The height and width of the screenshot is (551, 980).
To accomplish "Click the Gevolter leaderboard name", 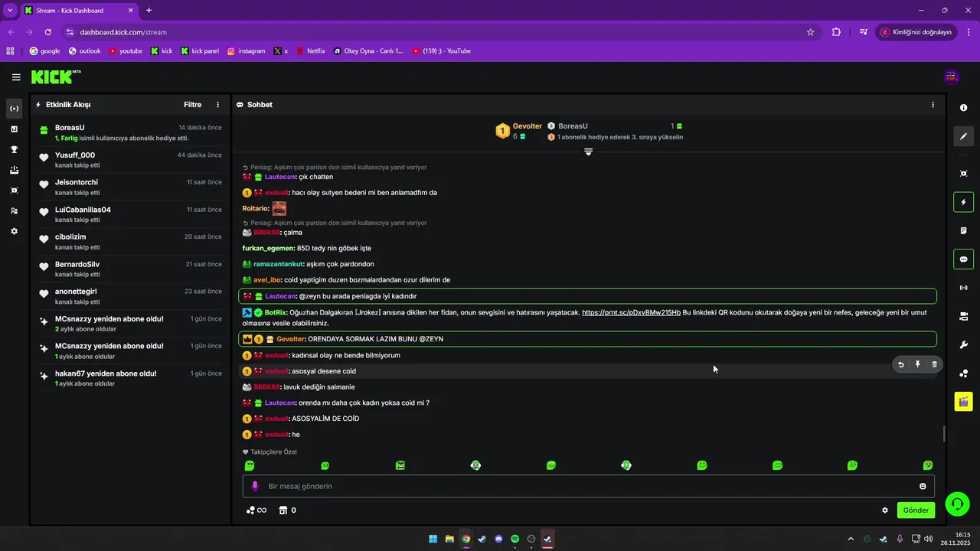I will click(x=528, y=126).
